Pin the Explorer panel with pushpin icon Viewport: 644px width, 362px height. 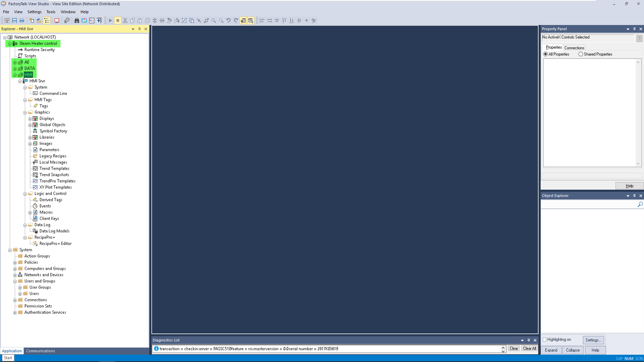(139, 29)
